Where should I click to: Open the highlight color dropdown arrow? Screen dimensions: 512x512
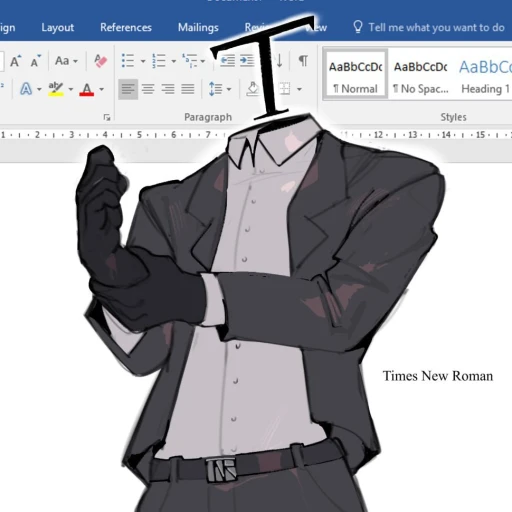(x=71, y=89)
